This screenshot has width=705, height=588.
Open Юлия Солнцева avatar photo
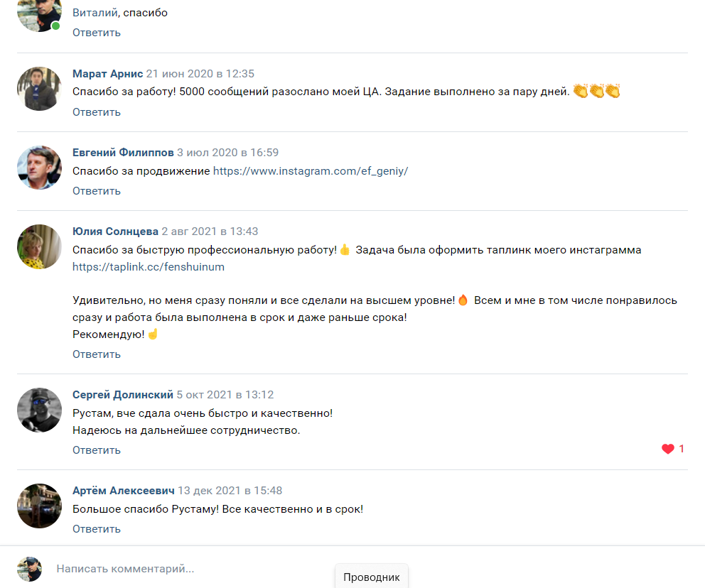click(39, 246)
